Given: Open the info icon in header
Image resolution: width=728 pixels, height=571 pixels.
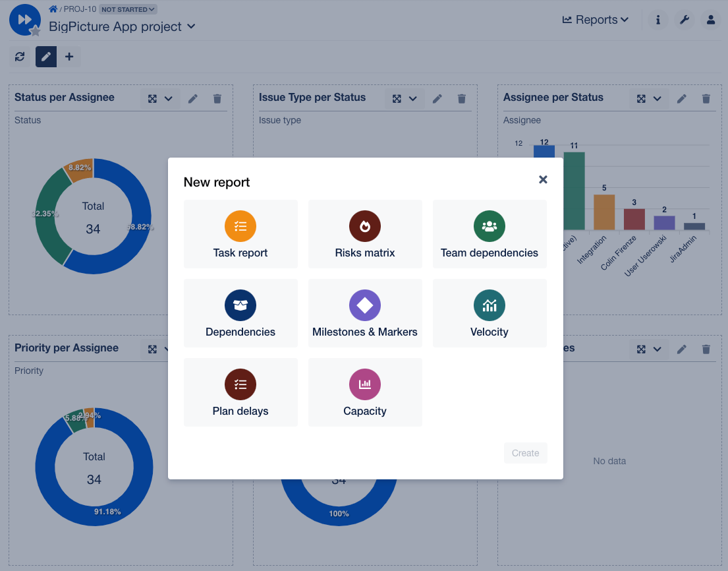Looking at the screenshot, I should [658, 20].
